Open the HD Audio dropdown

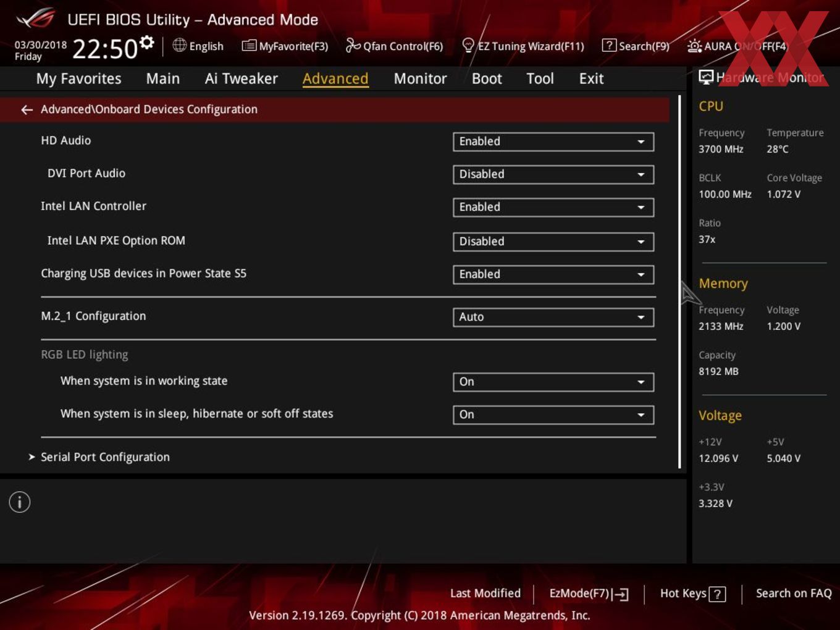pyautogui.click(x=553, y=141)
